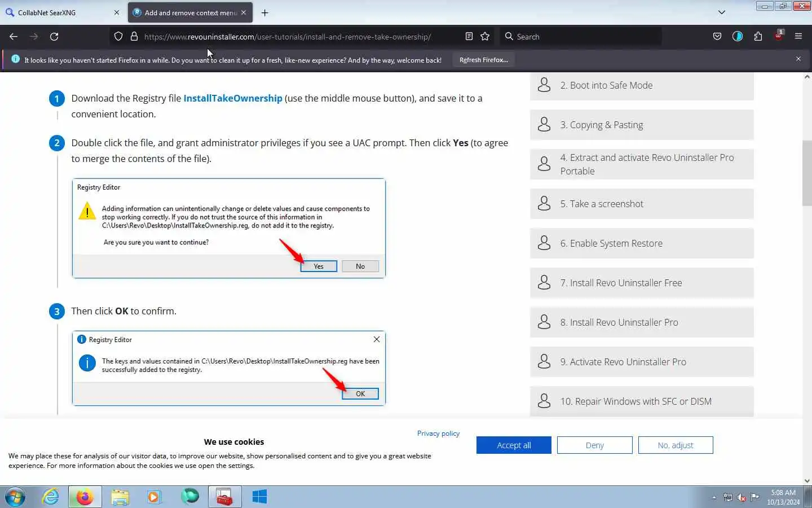Open the InstallTakeOwnership download link
Viewport: 812px width, 508px height.
click(233, 98)
